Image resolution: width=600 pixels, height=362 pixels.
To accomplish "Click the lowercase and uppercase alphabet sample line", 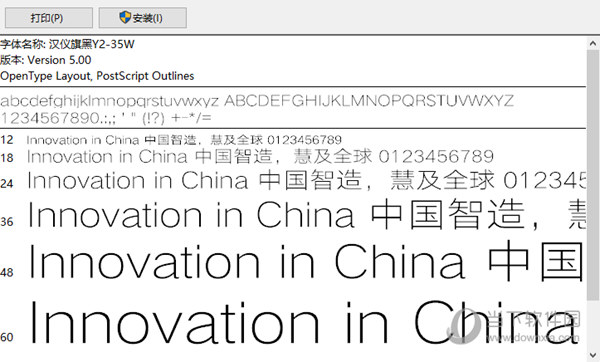I will tap(257, 101).
